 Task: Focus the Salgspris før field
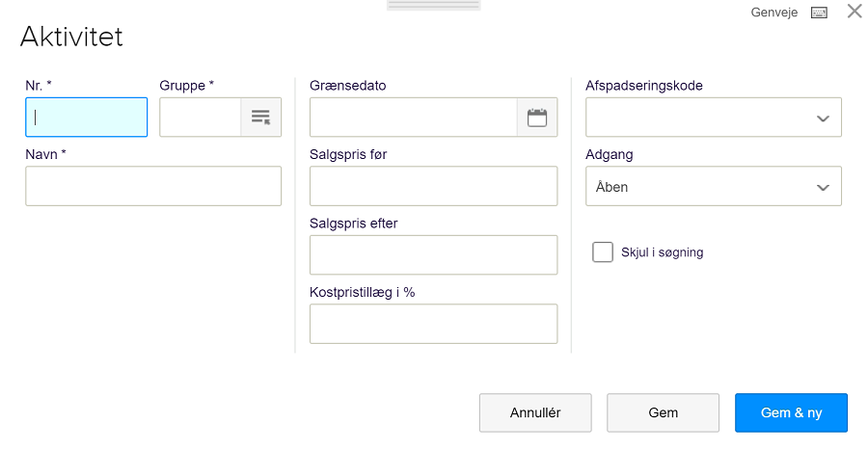pyautogui.click(x=433, y=186)
